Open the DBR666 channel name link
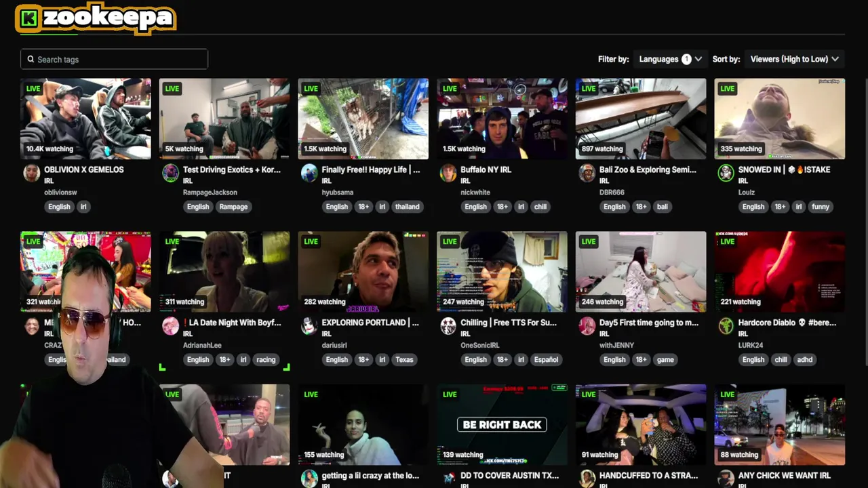868x488 pixels. (613, 192)
